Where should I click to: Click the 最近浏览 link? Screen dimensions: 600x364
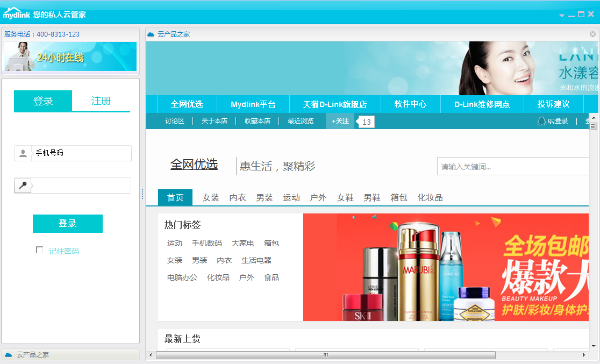[x=301, y=121]
